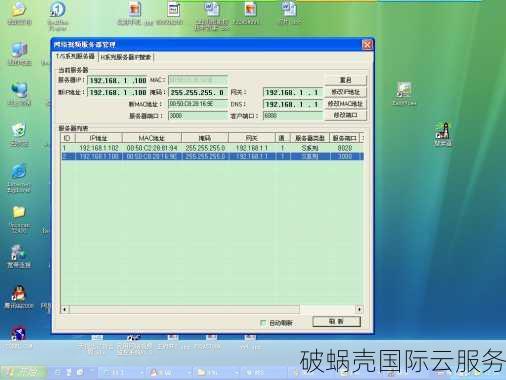Click the show-desktop quick launch icon

(x=58, y=372)
